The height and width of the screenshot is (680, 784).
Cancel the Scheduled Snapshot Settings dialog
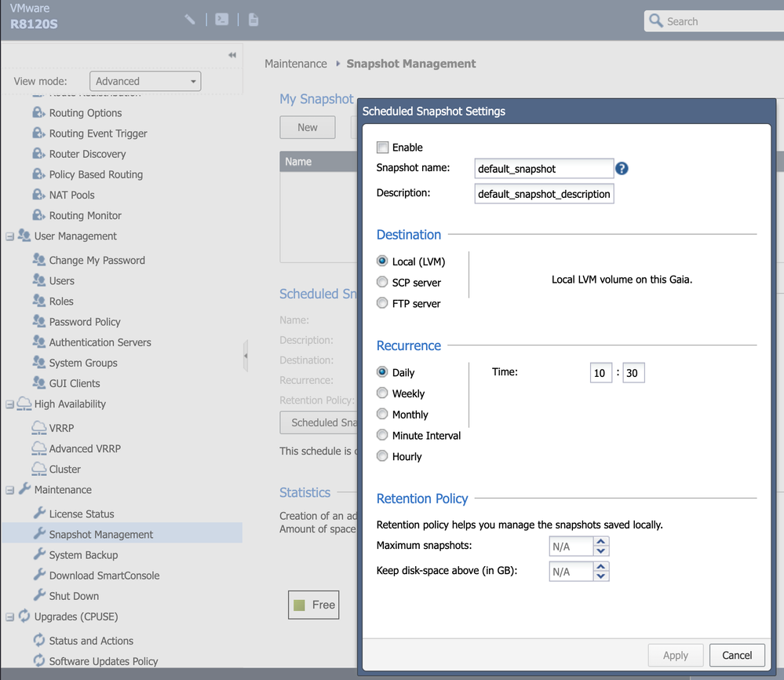(x=736, y=655)
